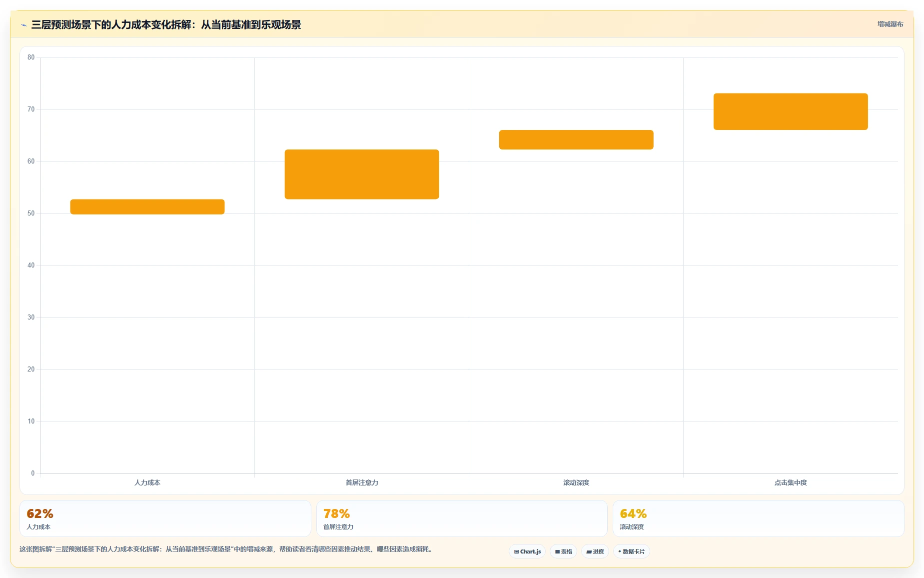This screenshot has width=924, height=578.
Task: Click the 点击集中度 x-axis label
Action: coord(791,482)
